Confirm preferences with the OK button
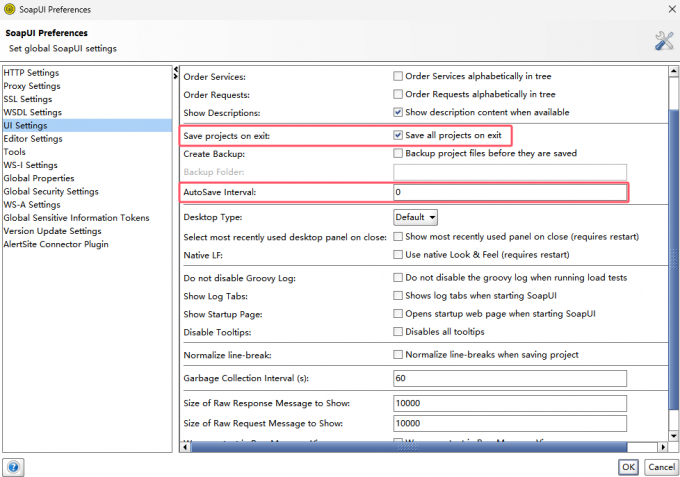 [x=628, y=467]
